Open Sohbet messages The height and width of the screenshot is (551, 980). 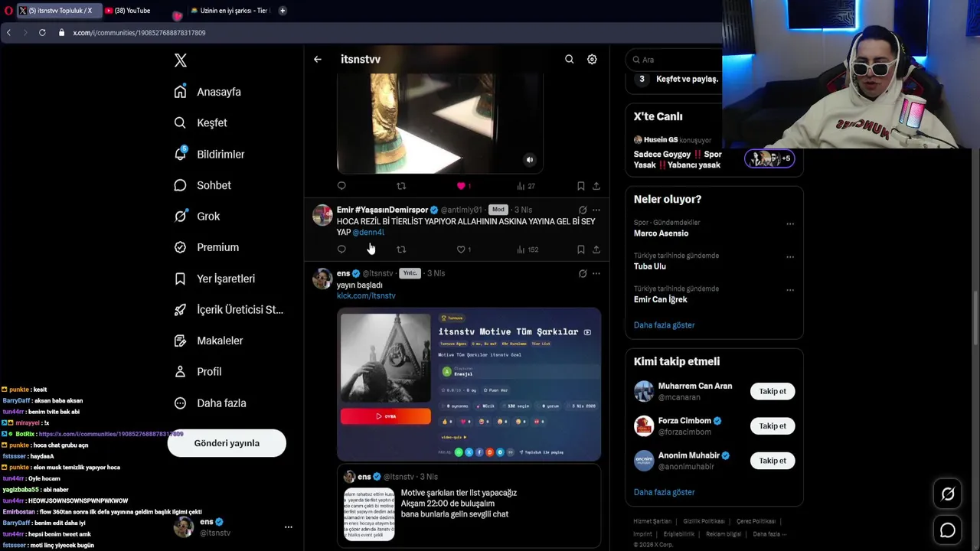tap(202, 185)
